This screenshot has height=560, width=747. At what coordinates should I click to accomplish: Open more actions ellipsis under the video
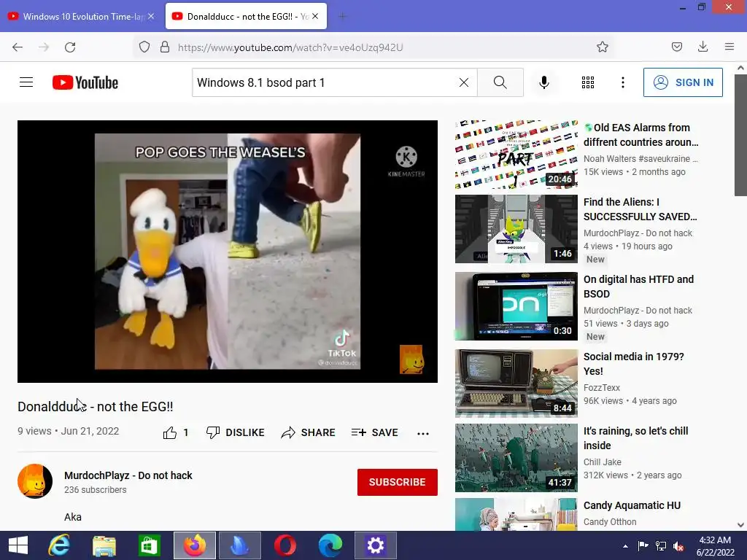click(423, 433)
